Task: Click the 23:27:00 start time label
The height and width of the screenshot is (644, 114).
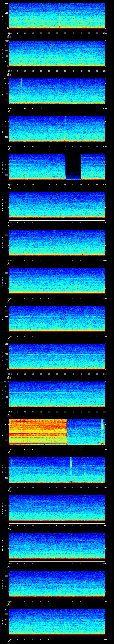Action: [x=9, y=525]
